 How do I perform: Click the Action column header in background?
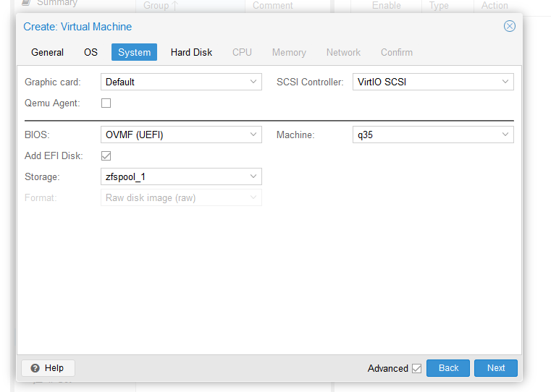click(495, 6)
